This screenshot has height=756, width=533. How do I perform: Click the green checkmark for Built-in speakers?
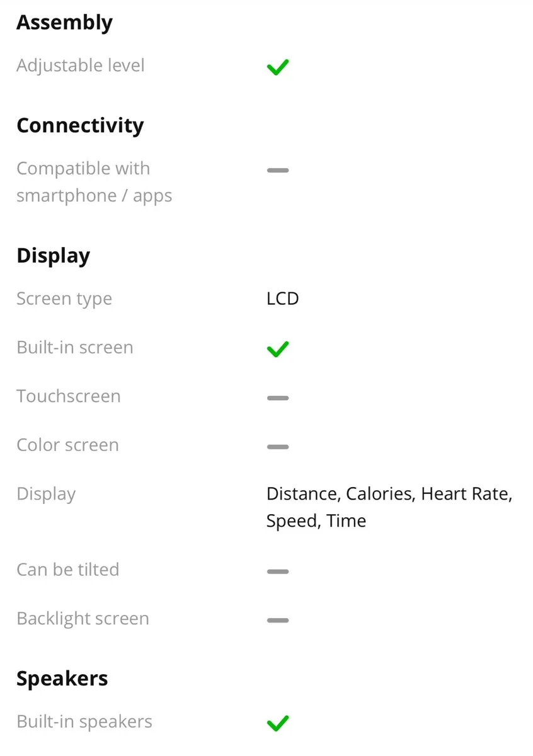click(x=277, y=723)
